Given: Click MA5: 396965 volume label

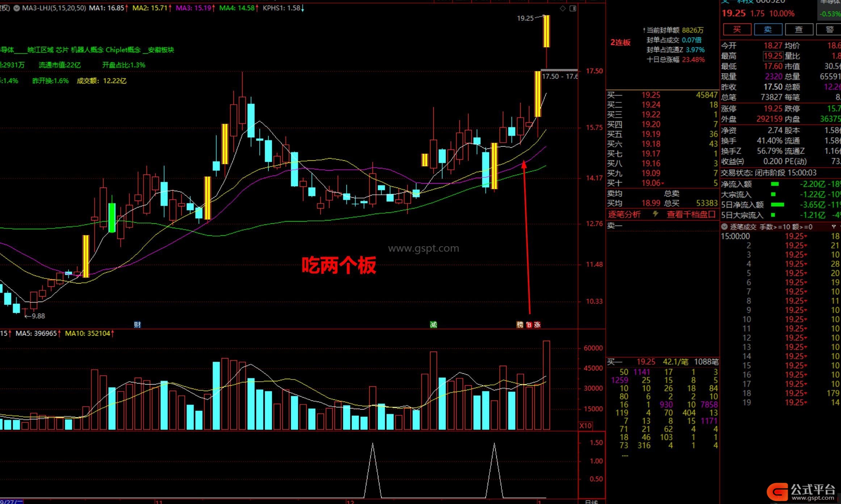Looking at the screenshot, I should point(38,333).
